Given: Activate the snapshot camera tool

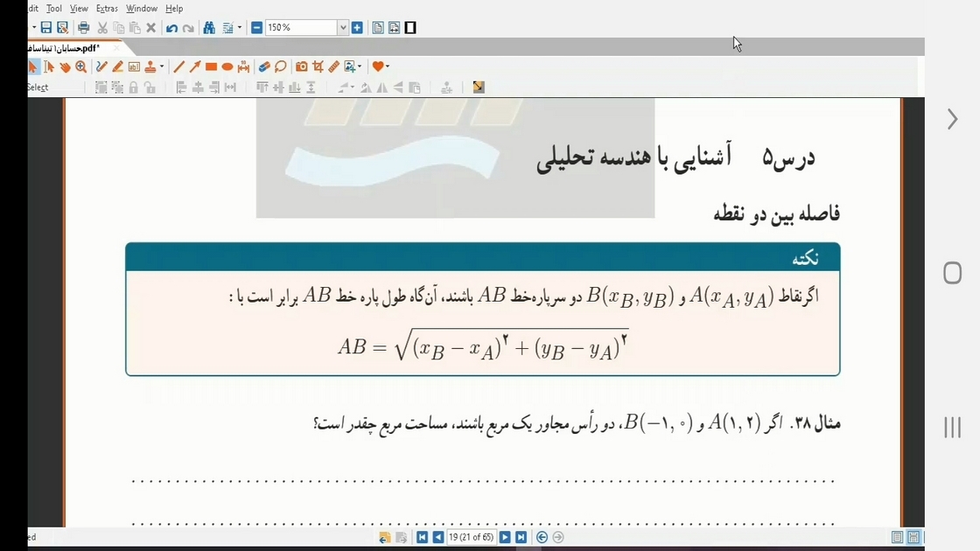Looking at the screenshot, I should [301, 66].
